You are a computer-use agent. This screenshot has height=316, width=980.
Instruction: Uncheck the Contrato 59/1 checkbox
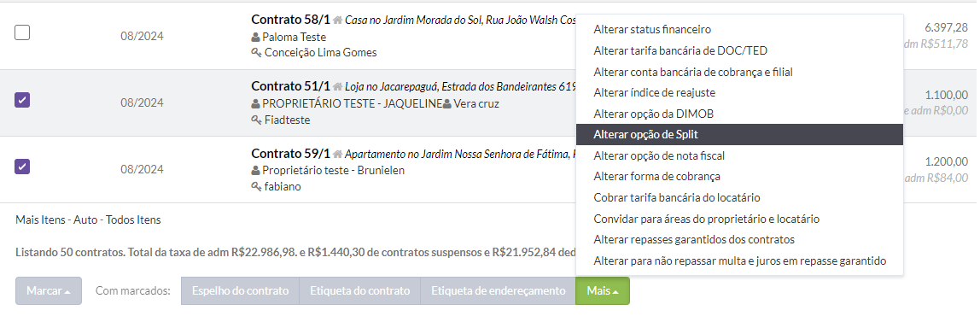22,167
